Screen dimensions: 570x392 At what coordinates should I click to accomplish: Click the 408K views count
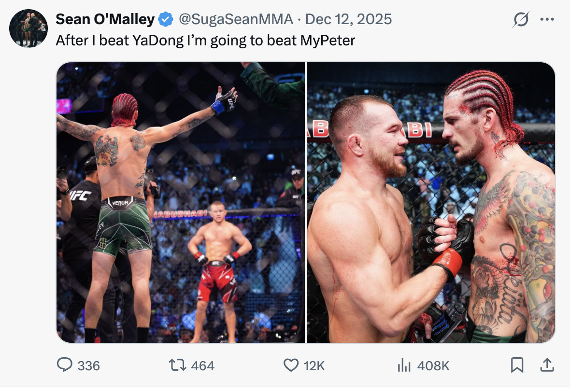pyautogui.click(x=433, y=366)
